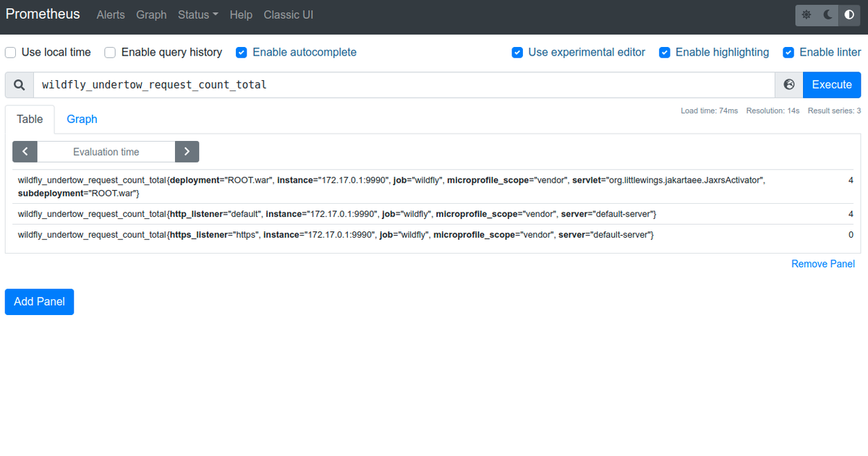This screenshot has height=456, width=868.
Task: Open the metrics explorer globe icon
Action: coord(789,85)
